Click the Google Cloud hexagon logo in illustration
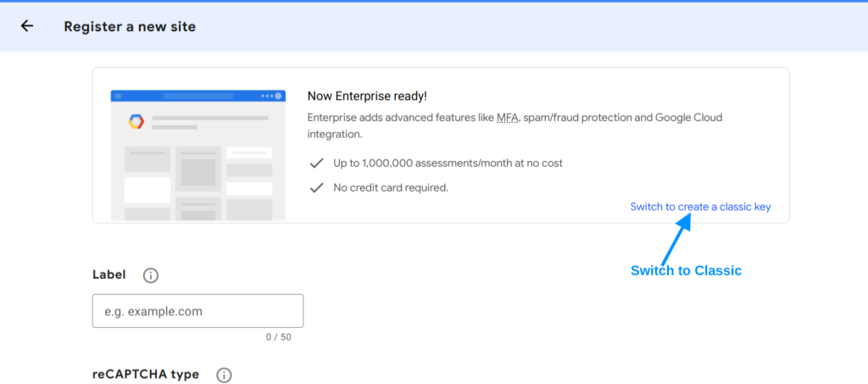Image resolution: width=868 pixels, height=384 pixels. click(x=136, y=122)
